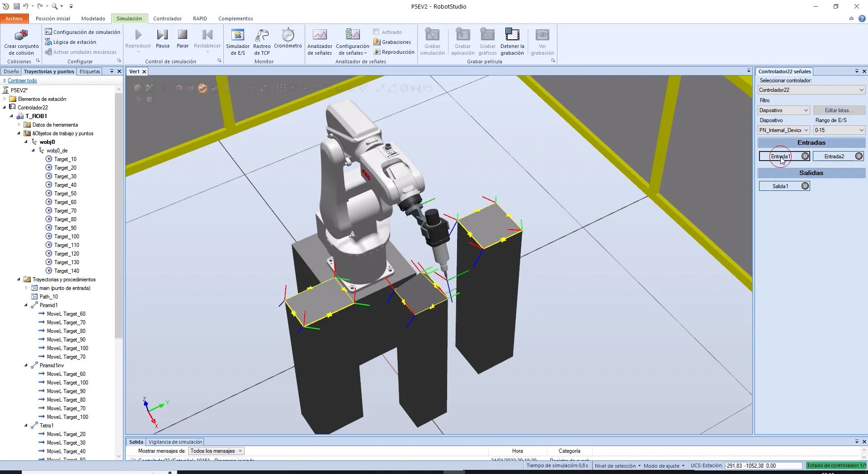Viewport: 868px width, 474px height.
Task: Click the Editar listas button
Action: (839, 110)
